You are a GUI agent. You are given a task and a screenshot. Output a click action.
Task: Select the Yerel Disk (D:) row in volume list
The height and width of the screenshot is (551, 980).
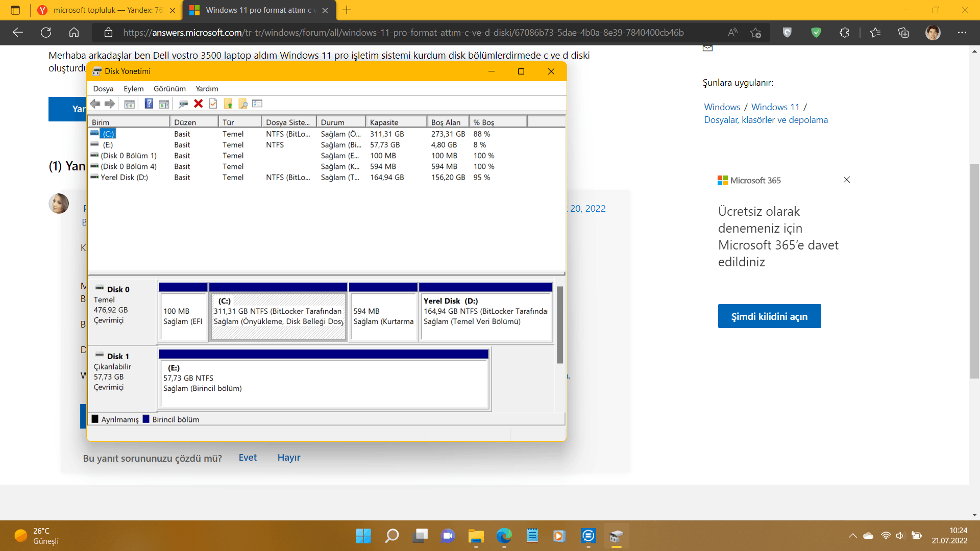(124, 177)
